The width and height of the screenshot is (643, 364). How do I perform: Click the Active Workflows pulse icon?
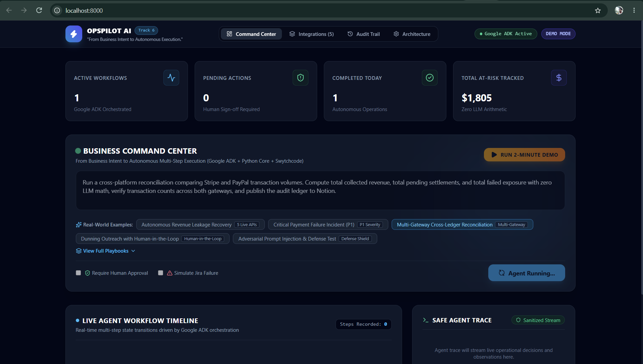pyautogui.click(x=171, y=78)
